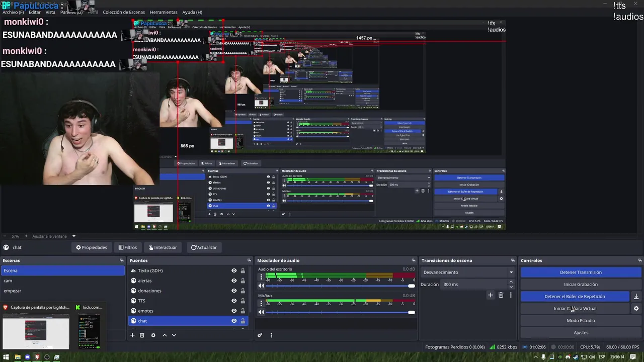Remove selected source with trash icon
Screen dimensions: 644x362
tap(142, 335)
